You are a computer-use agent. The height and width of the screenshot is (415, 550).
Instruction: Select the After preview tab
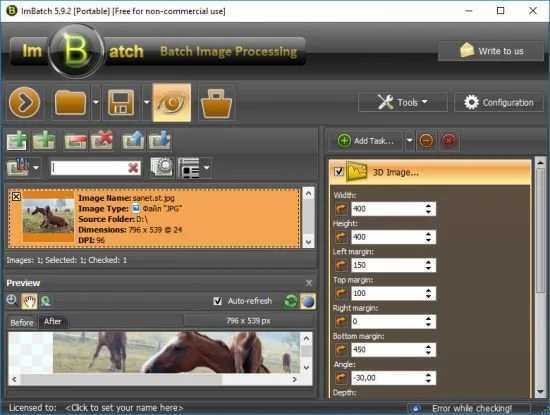(x=53, y=321)
